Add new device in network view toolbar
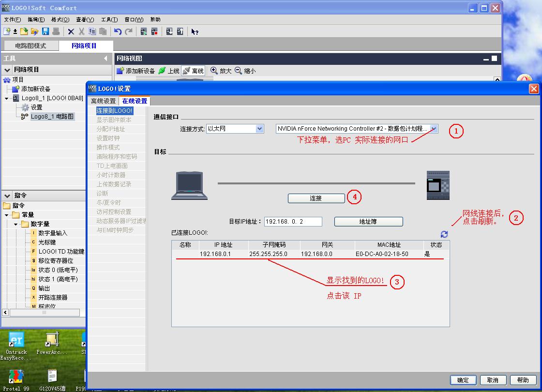This screenshot has width=542, height=392. 135,71
